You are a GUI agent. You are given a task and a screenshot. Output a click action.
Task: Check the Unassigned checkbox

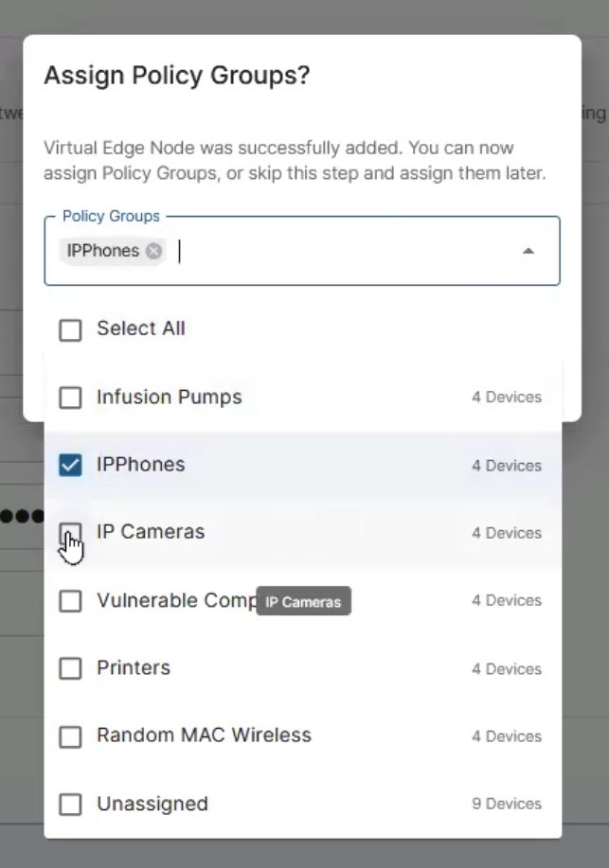pos(70,804)
